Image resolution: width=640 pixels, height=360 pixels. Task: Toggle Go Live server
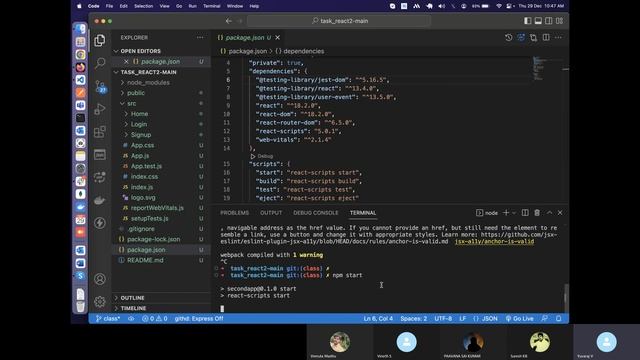(520, 318)
